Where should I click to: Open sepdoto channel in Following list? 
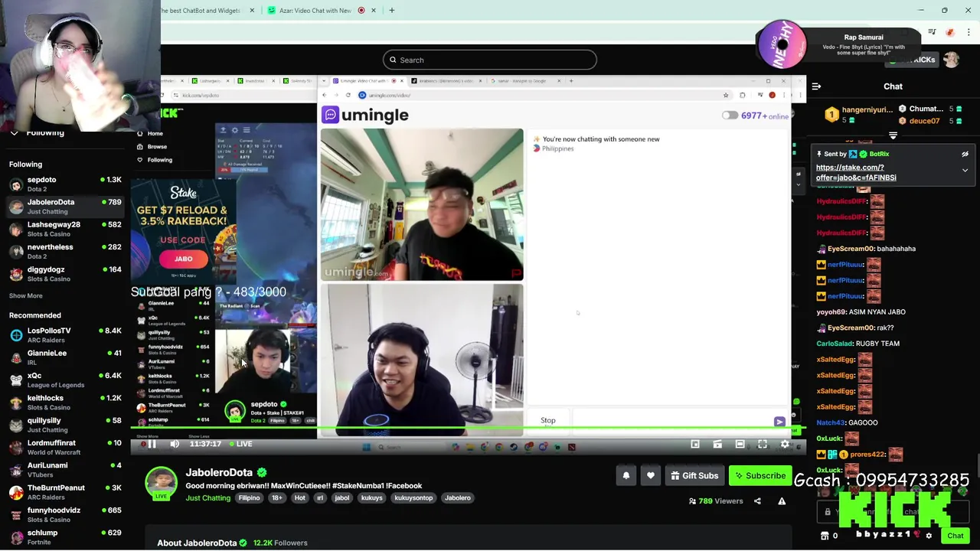[65, 184]
